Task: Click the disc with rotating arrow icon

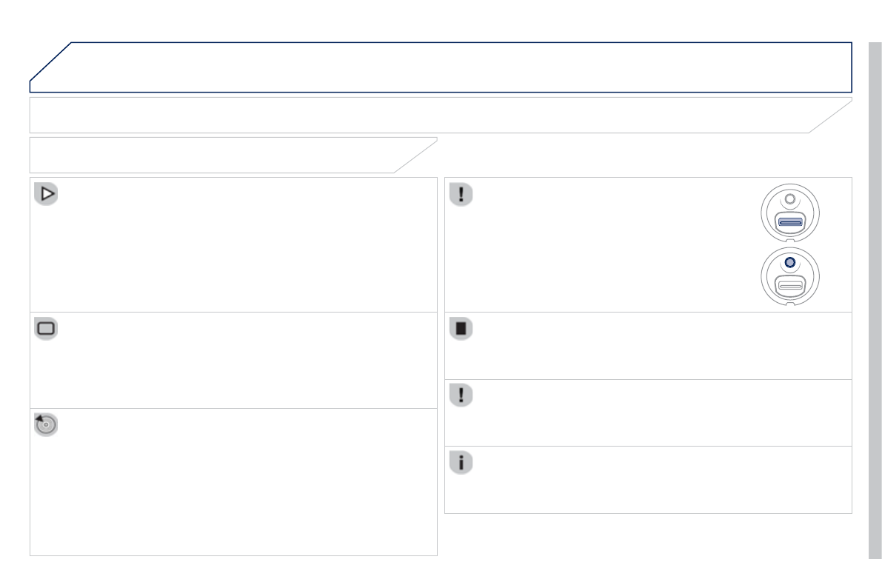Action: pos(47,425)
